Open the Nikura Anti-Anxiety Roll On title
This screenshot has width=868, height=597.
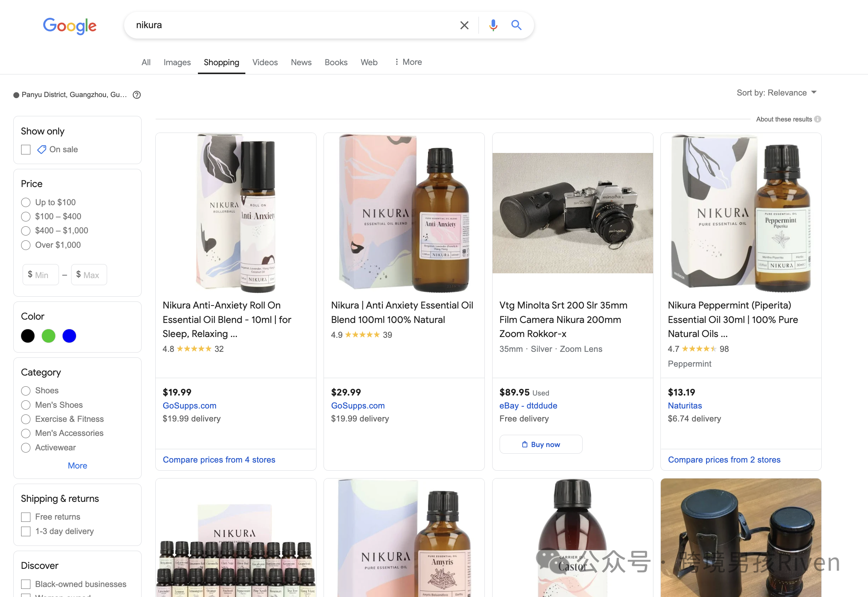pyautogui.click(x=227, y=320)
